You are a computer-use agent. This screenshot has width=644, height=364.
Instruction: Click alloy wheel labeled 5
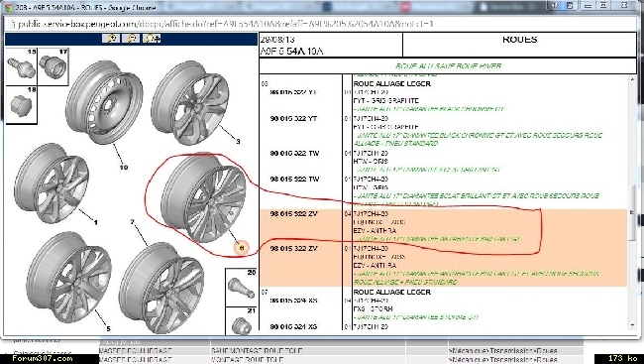69,277
